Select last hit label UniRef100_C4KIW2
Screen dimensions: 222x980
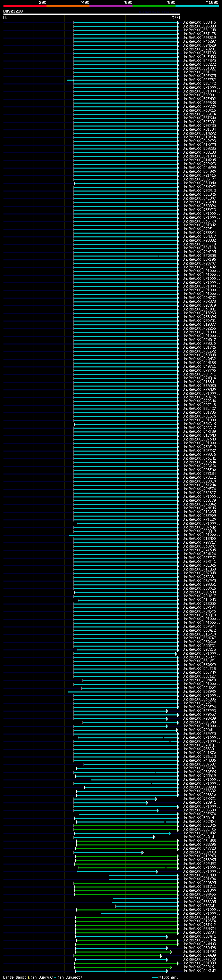tap(199, 971)
